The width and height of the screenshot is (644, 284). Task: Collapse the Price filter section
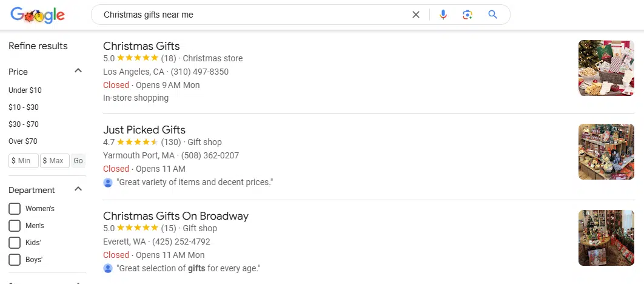78,71
